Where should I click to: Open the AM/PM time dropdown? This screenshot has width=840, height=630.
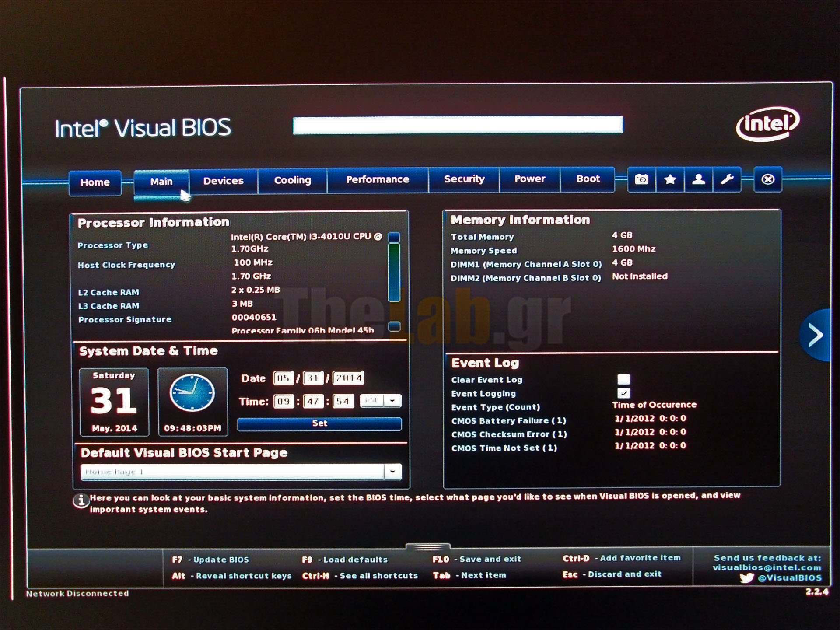point(392,401)
